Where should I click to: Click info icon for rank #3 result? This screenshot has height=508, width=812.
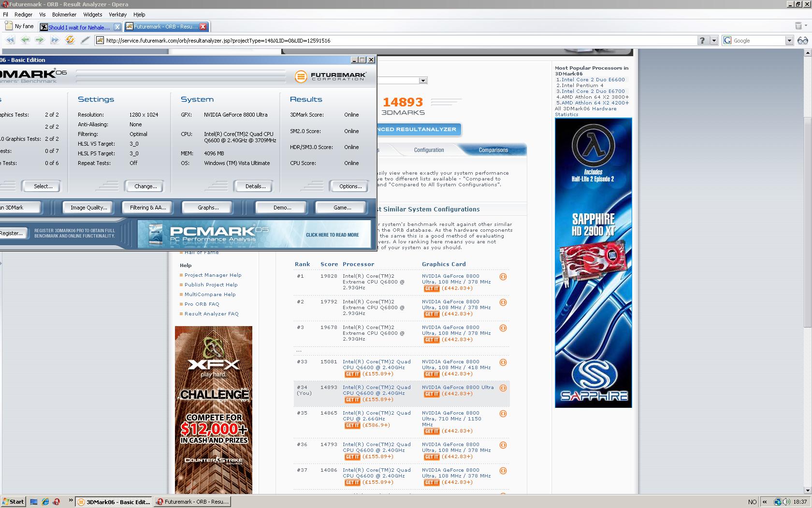(x=503, y=328)
